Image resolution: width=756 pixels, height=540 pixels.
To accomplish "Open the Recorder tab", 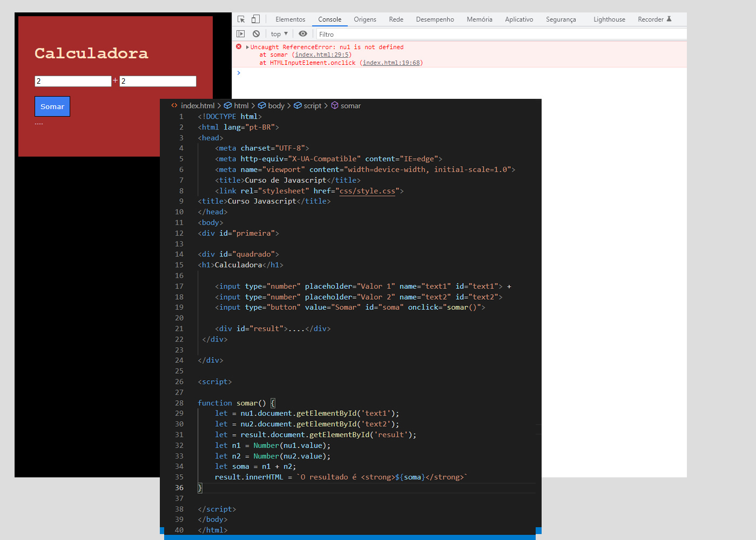I will pyautogui.click(x=654, y=19).
